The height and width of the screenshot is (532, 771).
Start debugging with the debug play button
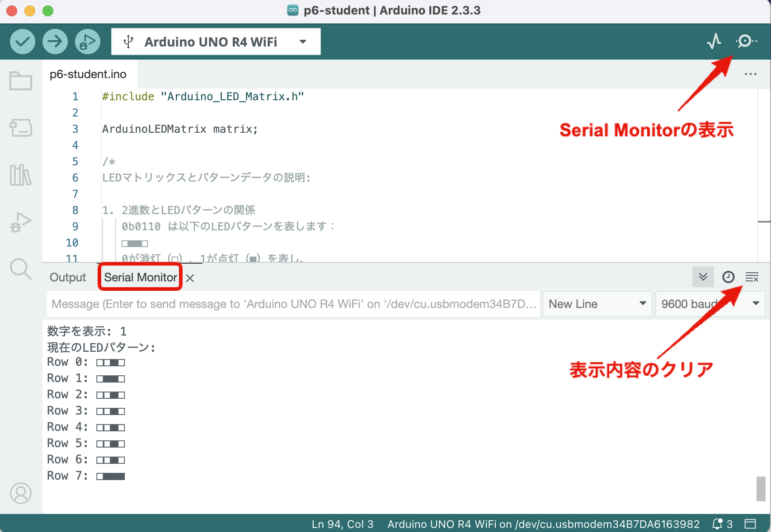click(x=88, y=42)
